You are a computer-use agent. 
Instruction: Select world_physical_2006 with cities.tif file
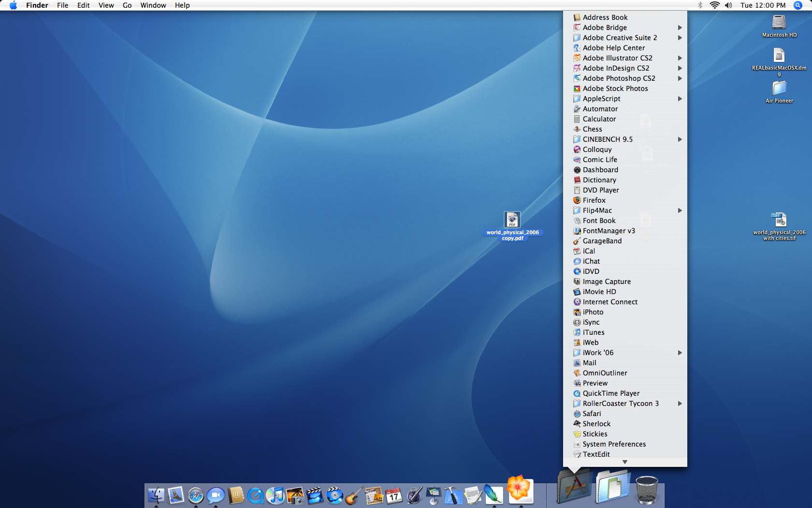click(x=779, y=226)
